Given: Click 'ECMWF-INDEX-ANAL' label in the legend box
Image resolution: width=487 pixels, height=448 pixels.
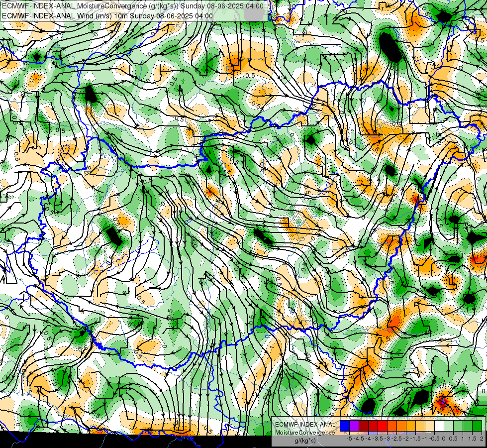Looking at the screenshot, I should (x=305, y=425).
